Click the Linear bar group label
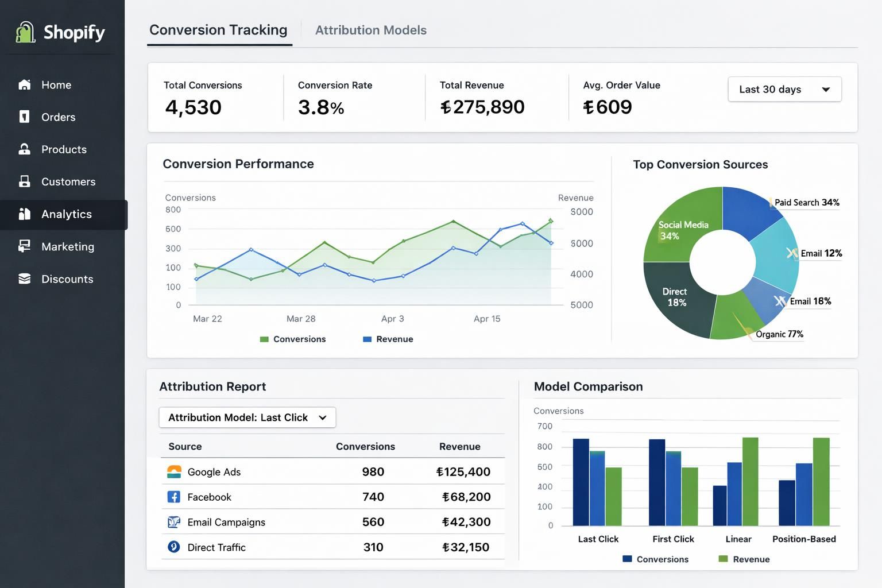 tap(738, 539)
